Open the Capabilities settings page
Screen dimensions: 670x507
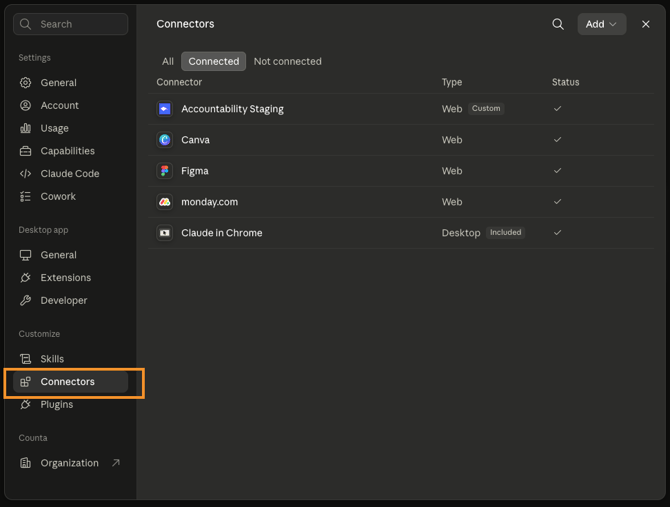[x=71, y=151]
